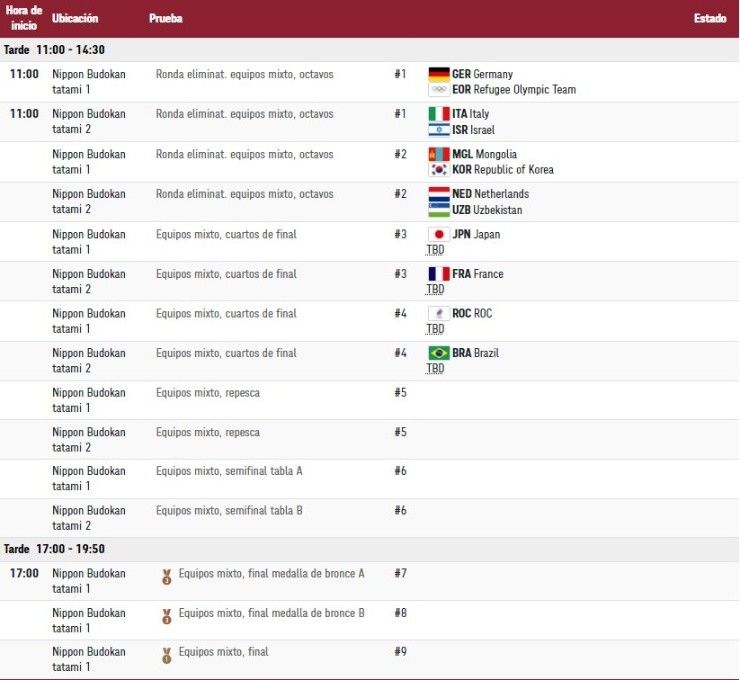Select the Equipos mixto, repesca #5 tatami 1 row

coord(207,393)
